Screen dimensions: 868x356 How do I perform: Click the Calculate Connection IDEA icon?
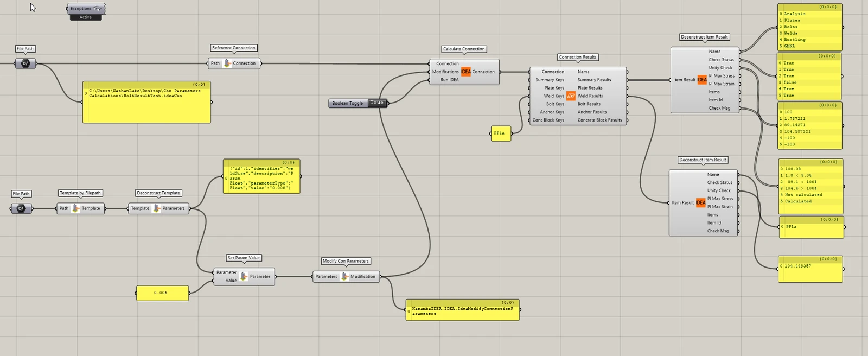466,72
